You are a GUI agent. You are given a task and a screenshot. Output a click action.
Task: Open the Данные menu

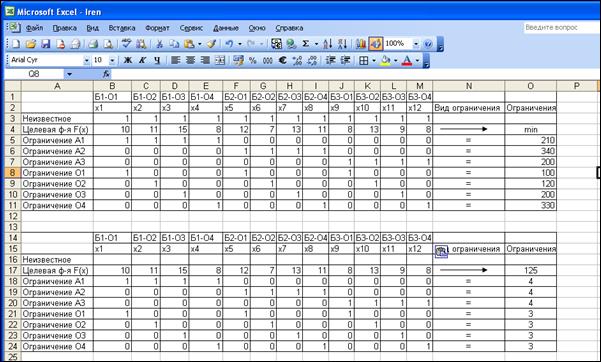pyautogui.click(x=226, y=28)
